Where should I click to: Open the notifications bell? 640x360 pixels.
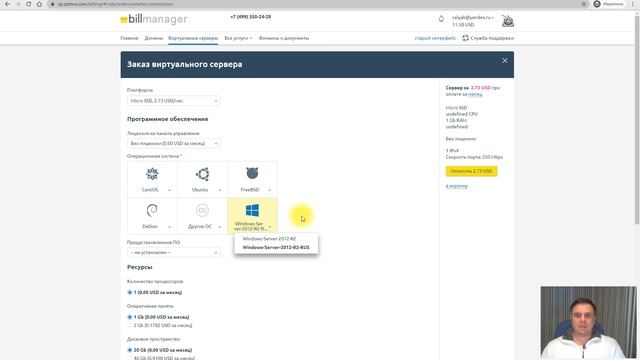click(x=441, y=19)
